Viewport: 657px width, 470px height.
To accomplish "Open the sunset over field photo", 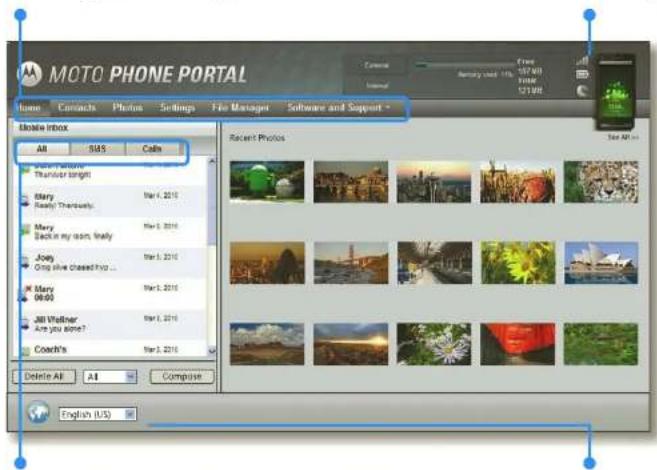I will [x=351, y=344].
